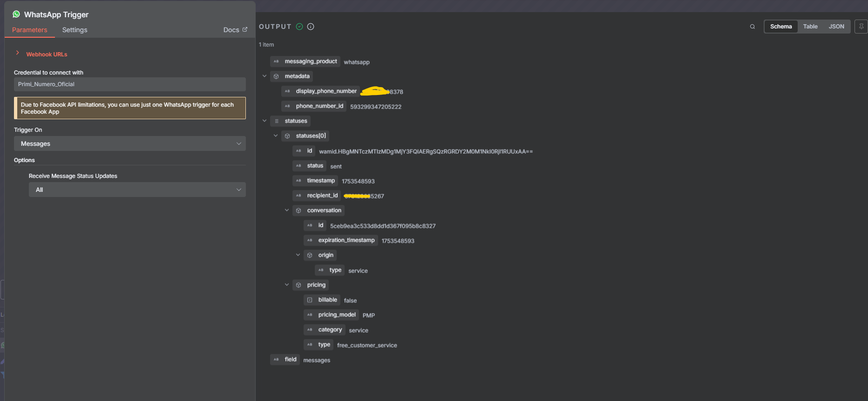This screenshot has width=868, height=401.
Task: Click the string type icon of pricing_model
Action: [310, 315]
